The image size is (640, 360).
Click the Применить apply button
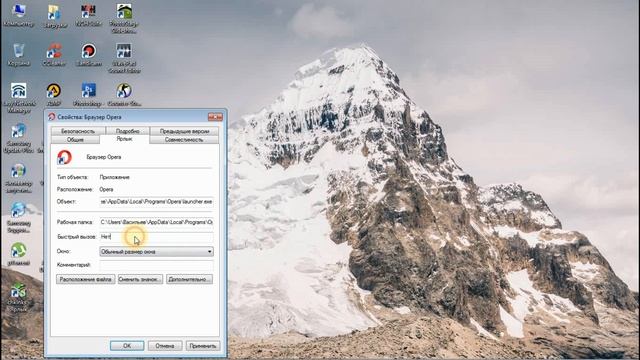pos(203,346)
